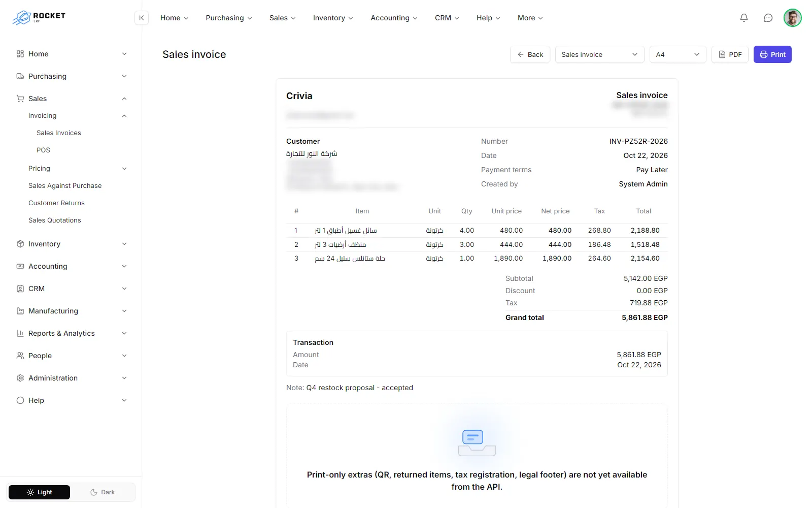
Task: Expand the Inventory sidebar chevron
Action: [x=124, y=244]
